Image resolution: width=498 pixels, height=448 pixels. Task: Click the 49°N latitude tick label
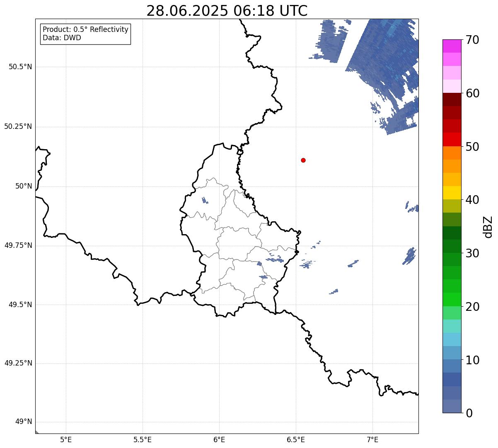pos(24,422)
